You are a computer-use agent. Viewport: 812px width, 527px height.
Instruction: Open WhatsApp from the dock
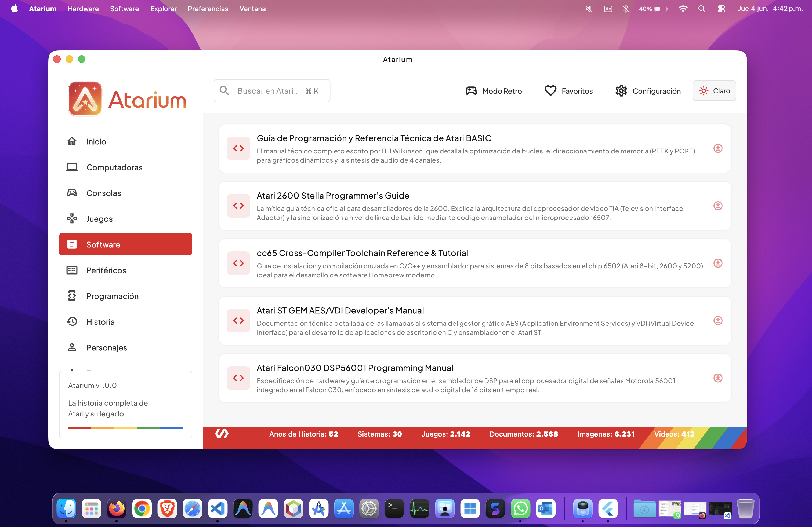pos(521,508)
